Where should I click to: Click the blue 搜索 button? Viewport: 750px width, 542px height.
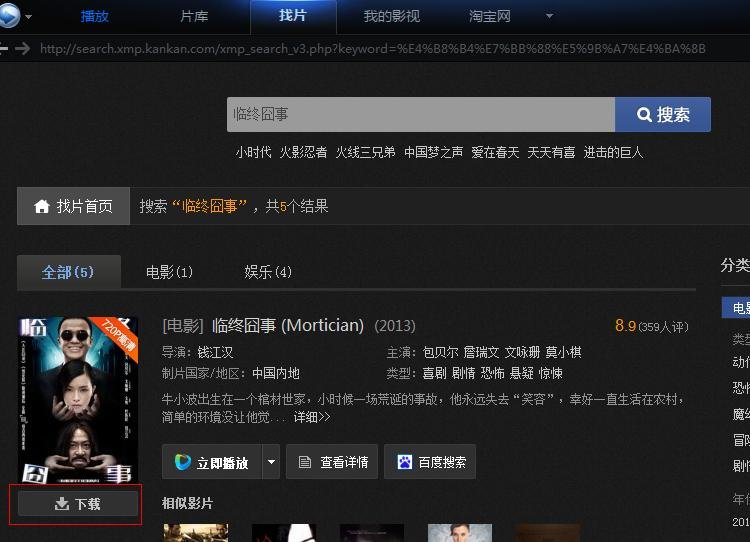point(663,114)
